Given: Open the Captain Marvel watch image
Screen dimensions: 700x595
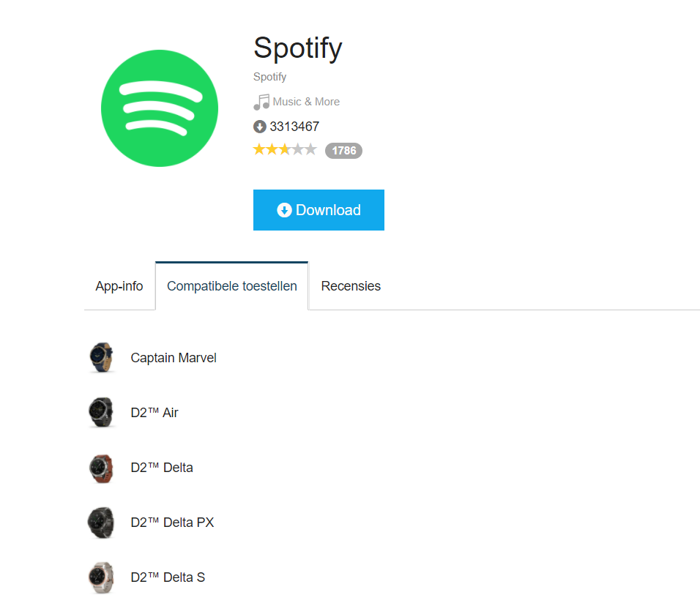Looking at the screenshot, I should tap(101, 358).
